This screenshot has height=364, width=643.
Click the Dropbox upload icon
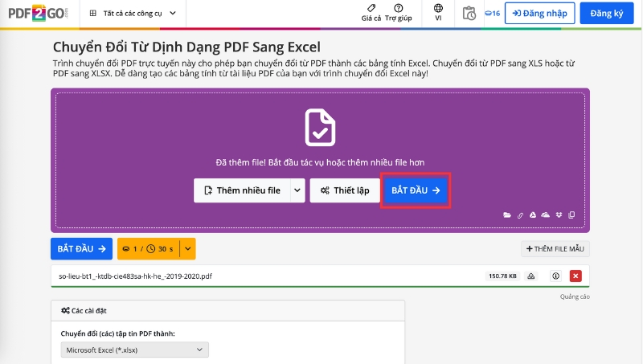tap(559, 215)
